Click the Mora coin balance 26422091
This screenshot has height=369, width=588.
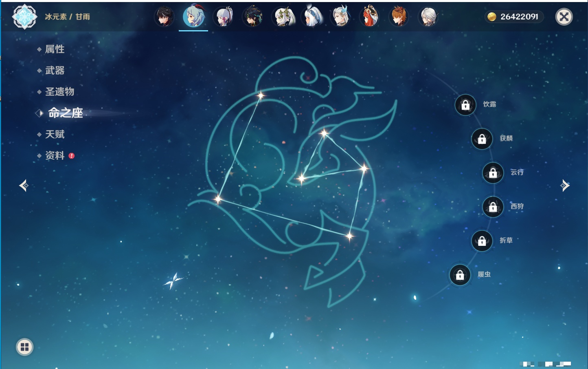[x=514, y=17]
